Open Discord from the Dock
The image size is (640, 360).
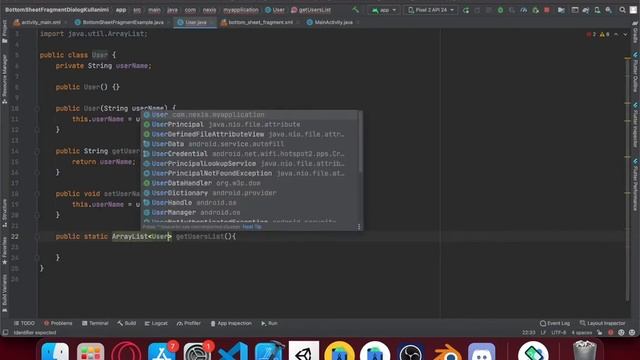click(482, 351)
